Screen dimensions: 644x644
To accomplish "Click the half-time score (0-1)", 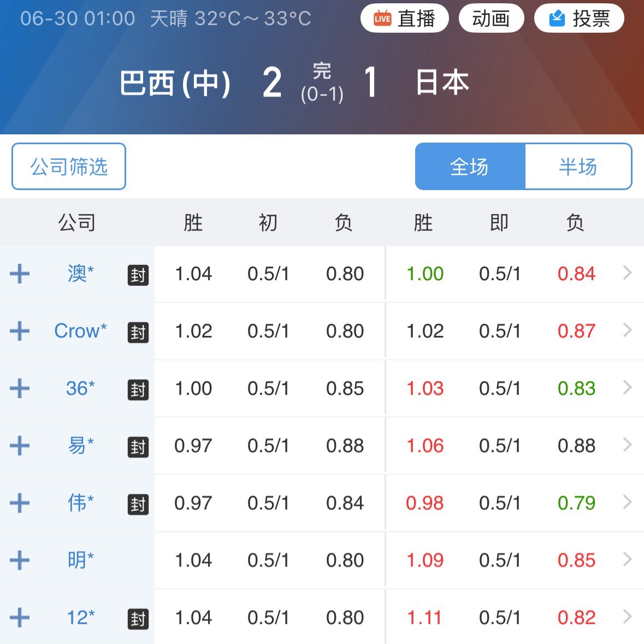I will pos(322,94).
